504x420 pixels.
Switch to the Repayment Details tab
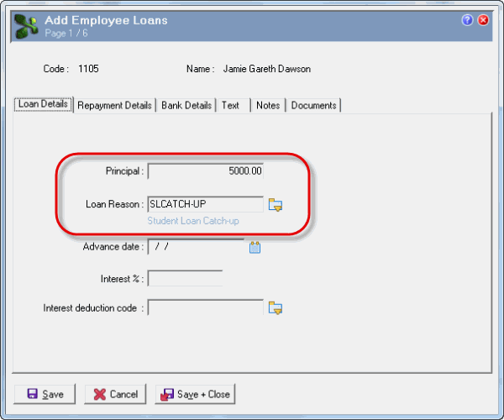[x=114, y=105]
